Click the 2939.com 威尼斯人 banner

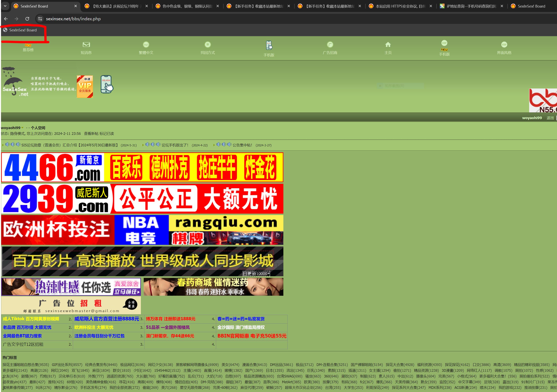(x=142, y=198)
